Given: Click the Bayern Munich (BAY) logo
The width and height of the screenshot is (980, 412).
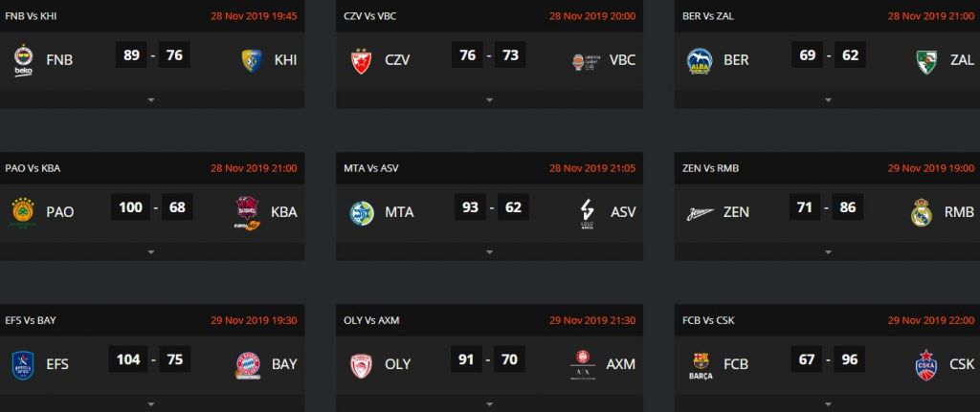Looking at the screenshot, I should (x=249, y=363).
